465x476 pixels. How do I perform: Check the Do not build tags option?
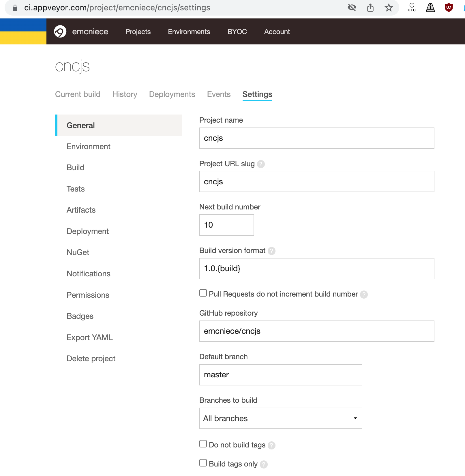[x=203, y=444]
